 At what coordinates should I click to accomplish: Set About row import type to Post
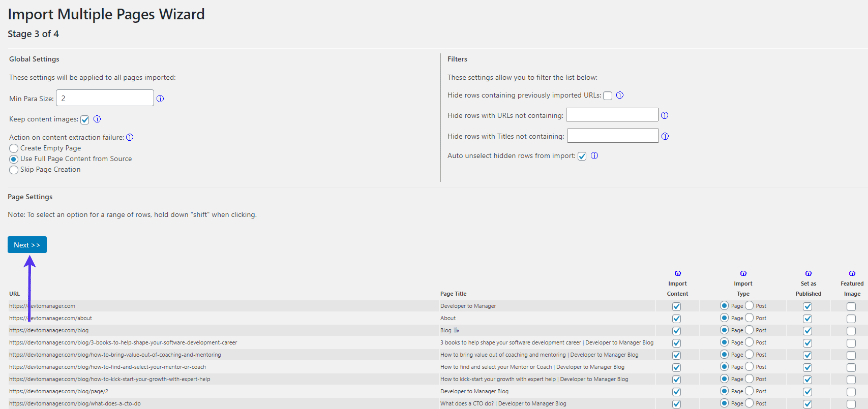click(x=749, y=318)
